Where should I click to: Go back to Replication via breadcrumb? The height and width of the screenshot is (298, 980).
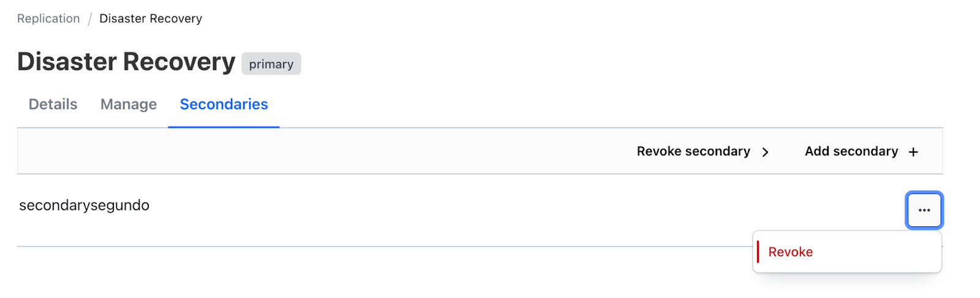pyautogui.click(x=48, y=19)
